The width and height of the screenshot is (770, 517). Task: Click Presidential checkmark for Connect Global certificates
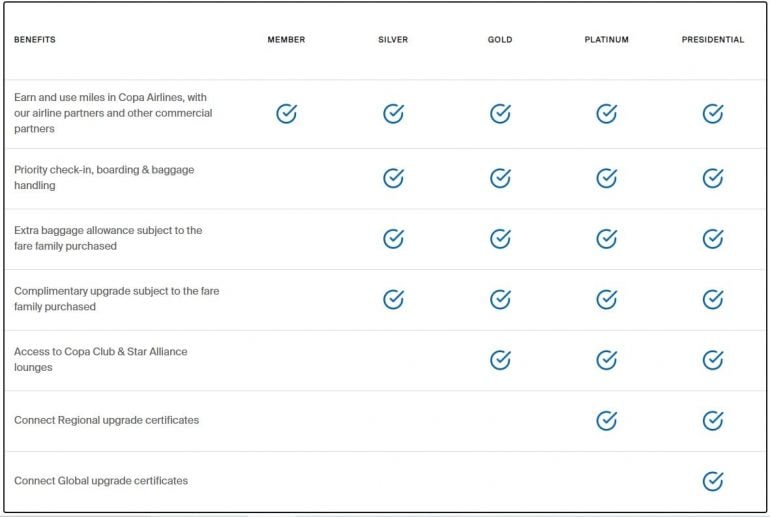[x=712, y=481]
